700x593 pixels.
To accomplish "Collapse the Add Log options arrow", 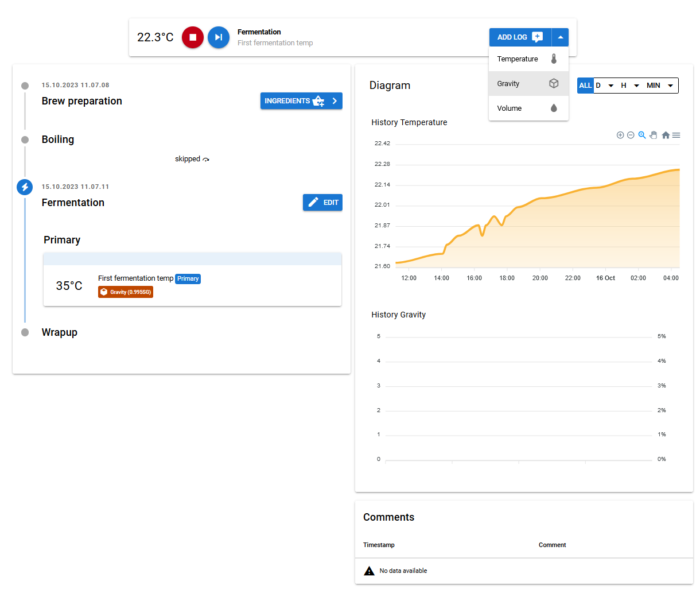I will coord(561,37).
